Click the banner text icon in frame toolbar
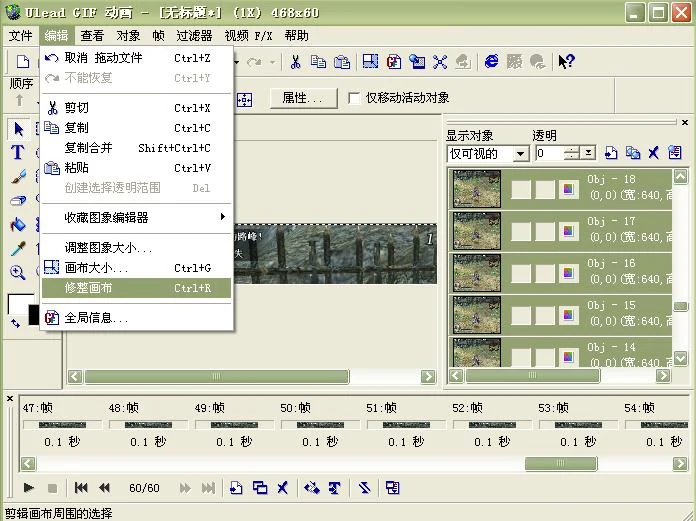This screenshot has width=696, height=521. point(335,488)
